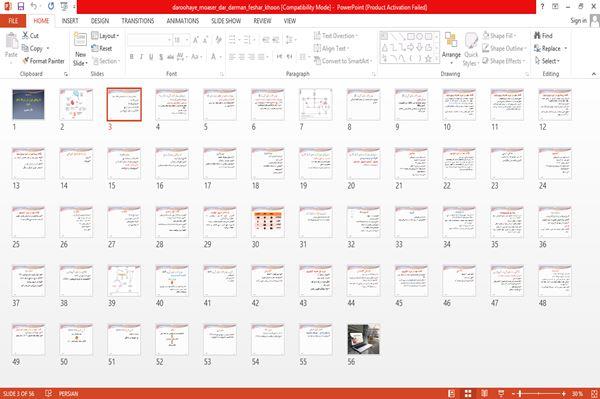The height and width of the screenshot is (399, 600).
Task: Decrease font size with smaller A icon
Action: click(x=205, y=40)
